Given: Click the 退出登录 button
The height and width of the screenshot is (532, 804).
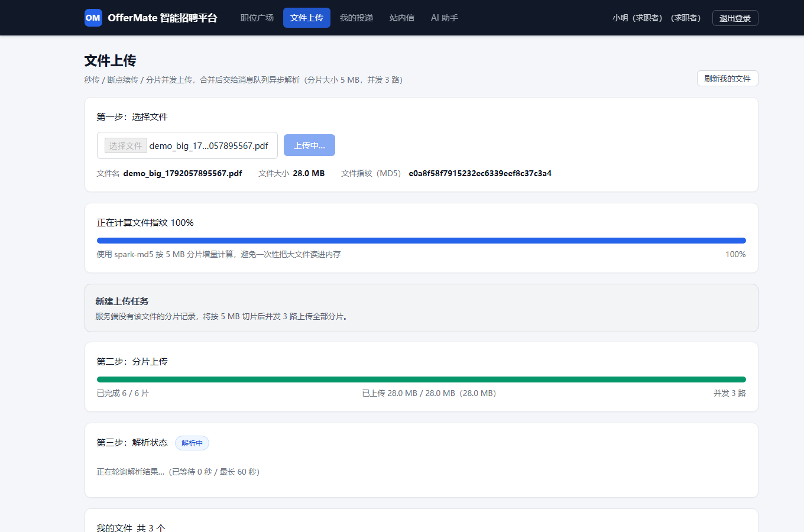Looking at the screenshot, I should [735, 18].
